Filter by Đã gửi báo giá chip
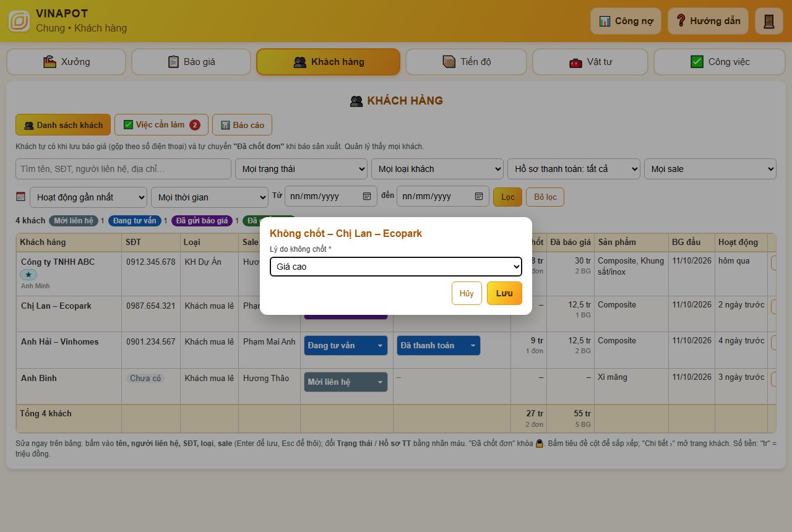The image size is (792, 532). [202, 221]
